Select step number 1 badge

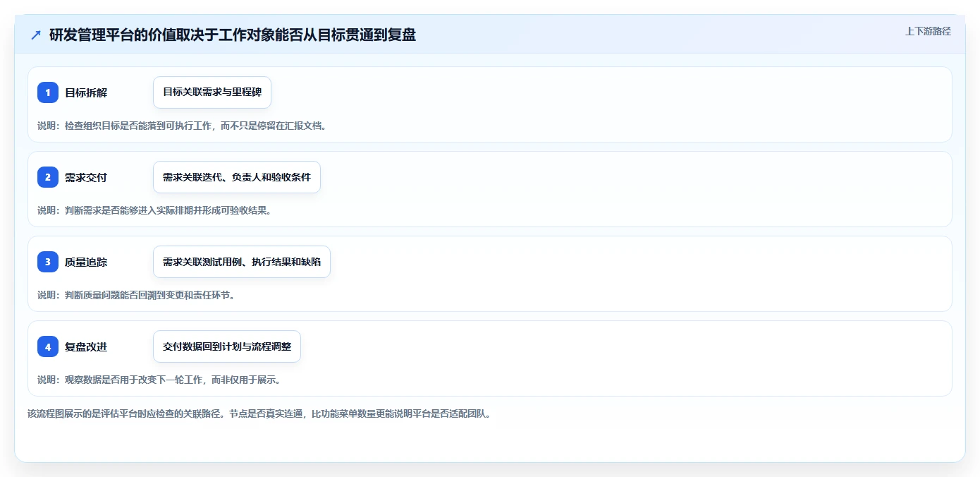click(48, 92)
